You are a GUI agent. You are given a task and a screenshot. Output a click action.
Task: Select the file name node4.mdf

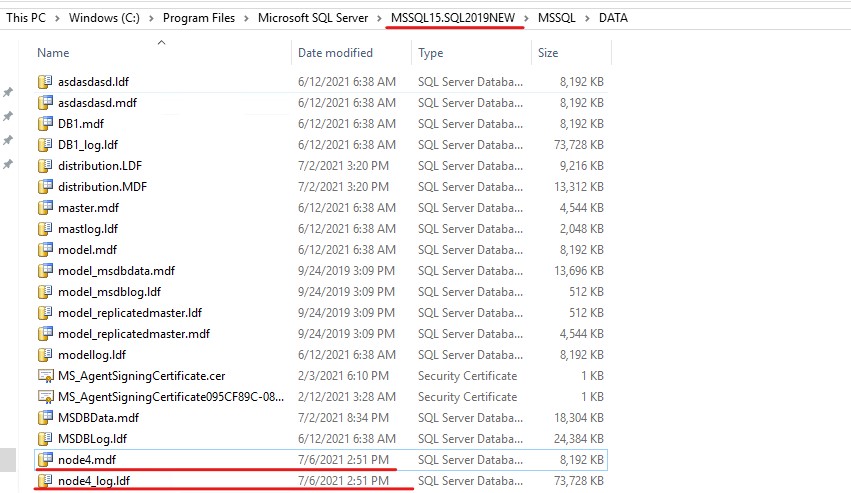pos(87,460)
